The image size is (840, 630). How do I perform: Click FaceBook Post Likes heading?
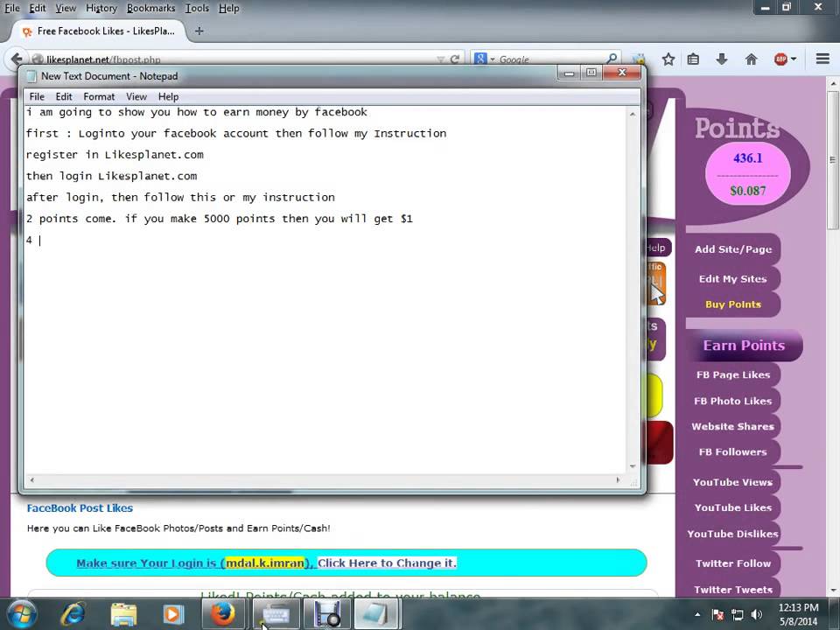click(80, 507)
